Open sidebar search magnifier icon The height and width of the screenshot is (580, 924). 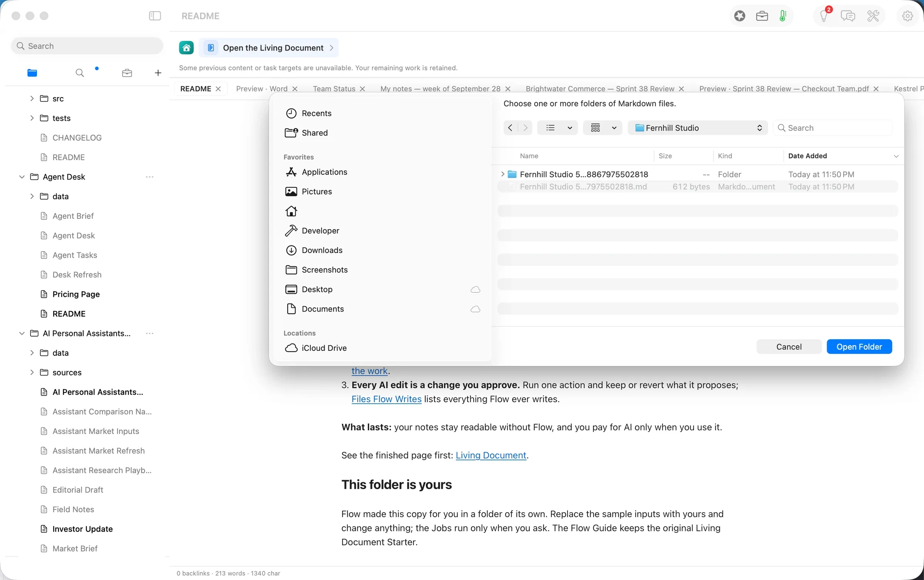point(80,73)
